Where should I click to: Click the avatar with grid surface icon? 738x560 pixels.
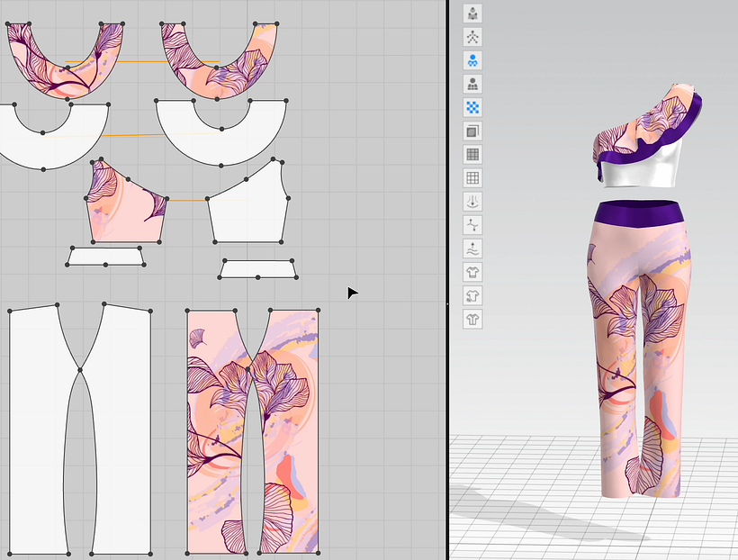click(x=472, y=85)
